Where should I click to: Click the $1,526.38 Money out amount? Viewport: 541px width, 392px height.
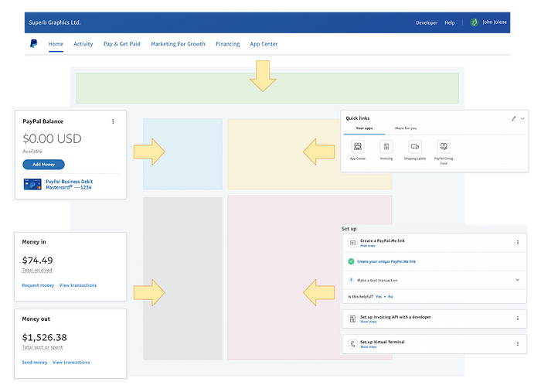pos(45,337)
